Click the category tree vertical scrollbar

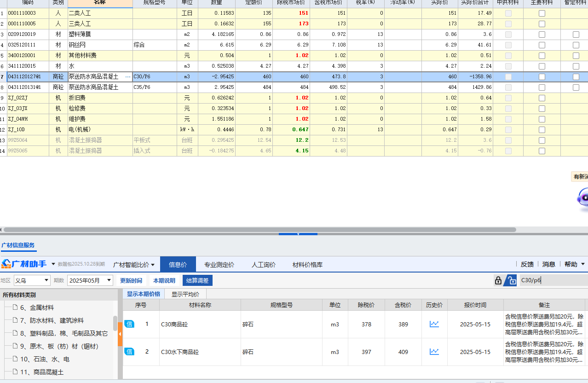(115, 323)
